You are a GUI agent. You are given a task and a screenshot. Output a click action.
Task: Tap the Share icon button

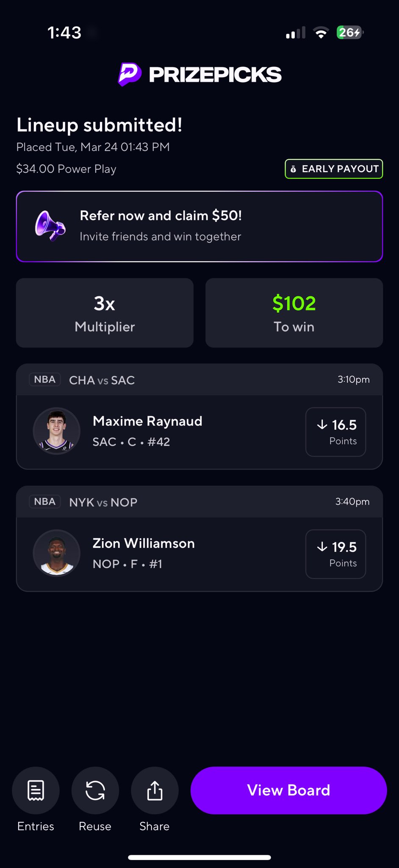tap(155, 790)
